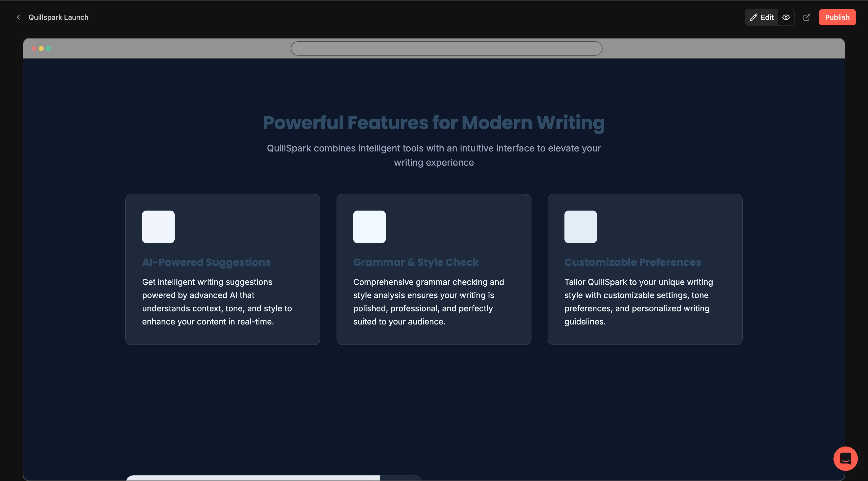
Task: Click the Customizable Preferences title
Action: coord(632,262)
